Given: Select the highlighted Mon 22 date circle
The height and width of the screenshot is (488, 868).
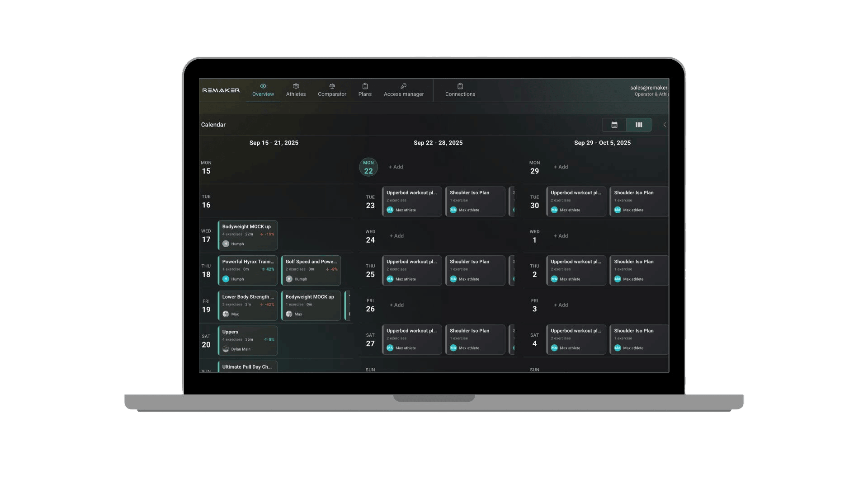Looking at the screenshot, I should pyautogui.click(x=368, y=167).
